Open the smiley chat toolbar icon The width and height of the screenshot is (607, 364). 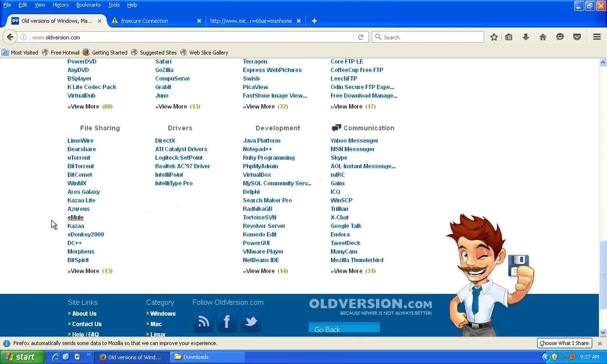560,37
